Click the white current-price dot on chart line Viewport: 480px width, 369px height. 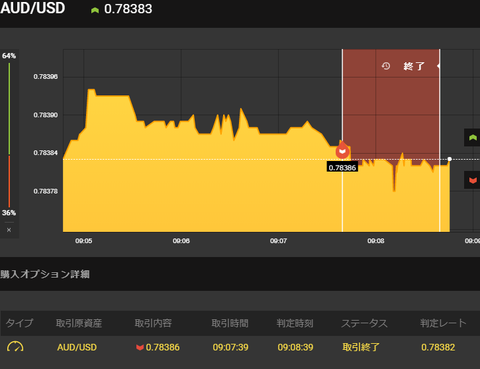point(450,159)
